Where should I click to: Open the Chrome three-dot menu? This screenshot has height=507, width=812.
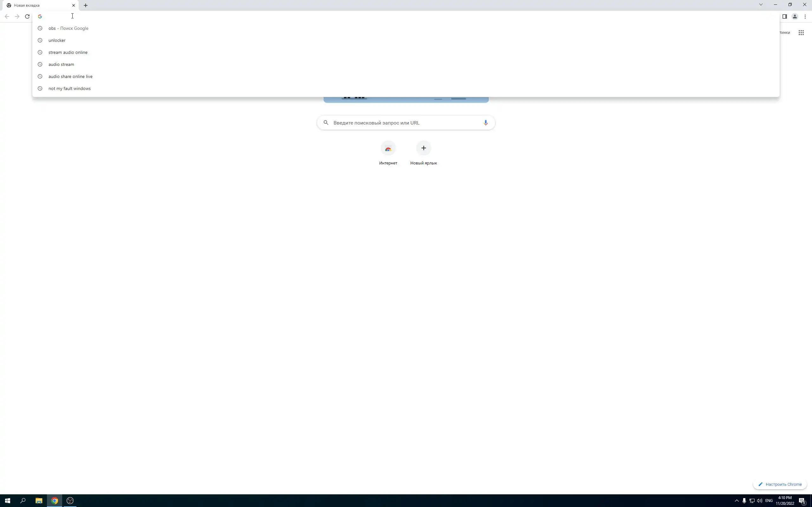[x=805, y=16]
